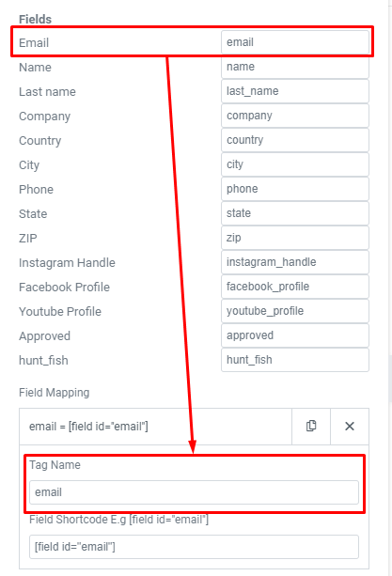Expand the email = [field id="email"] mapping row
This screenshot has height=576, width=392.
pos(155,426)
